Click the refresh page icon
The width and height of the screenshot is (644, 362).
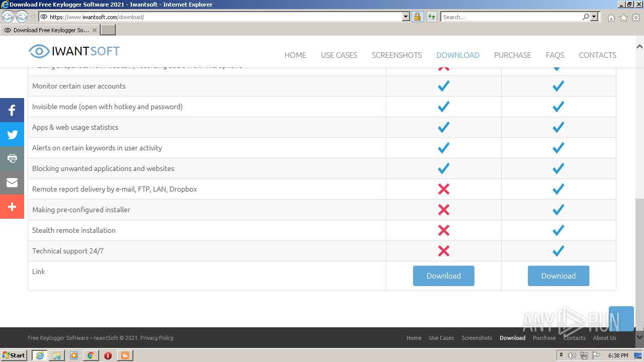431,17
